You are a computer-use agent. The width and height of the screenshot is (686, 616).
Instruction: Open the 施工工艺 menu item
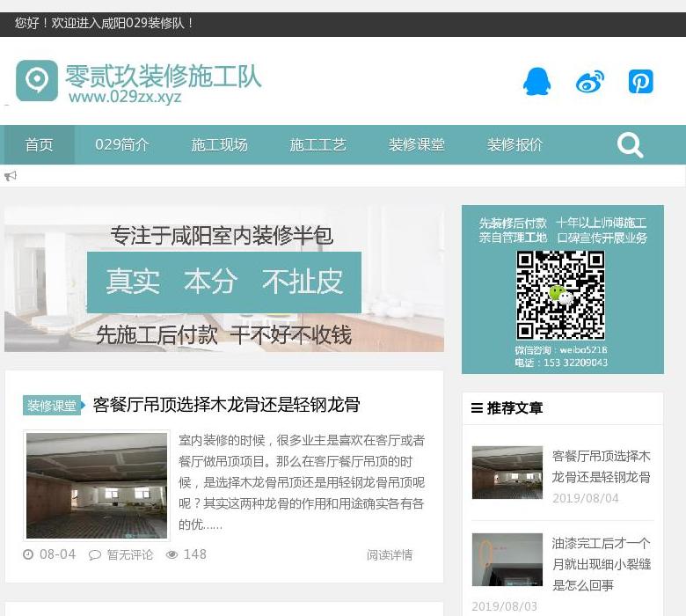[318, 145]
